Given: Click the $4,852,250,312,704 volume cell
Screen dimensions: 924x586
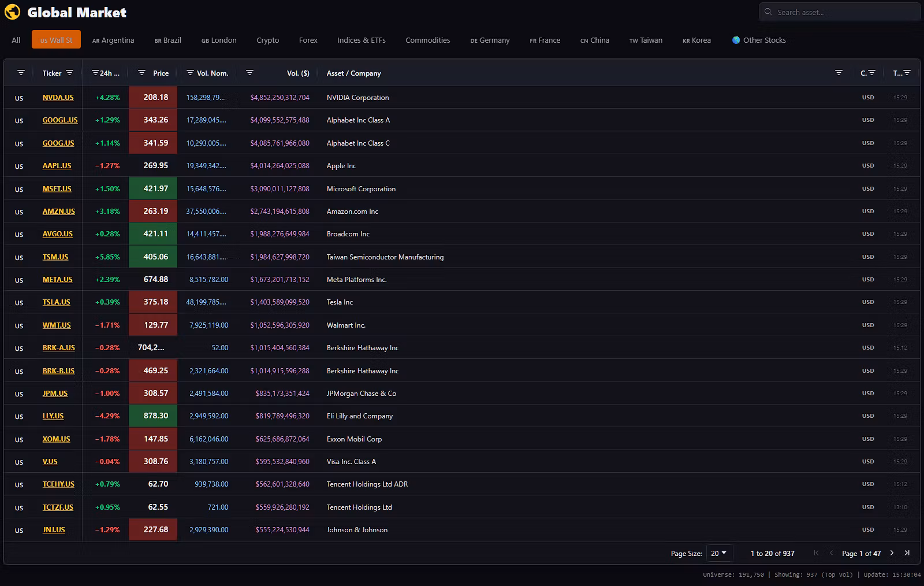Looking at the screenshot, I should (x=280, y=98).
